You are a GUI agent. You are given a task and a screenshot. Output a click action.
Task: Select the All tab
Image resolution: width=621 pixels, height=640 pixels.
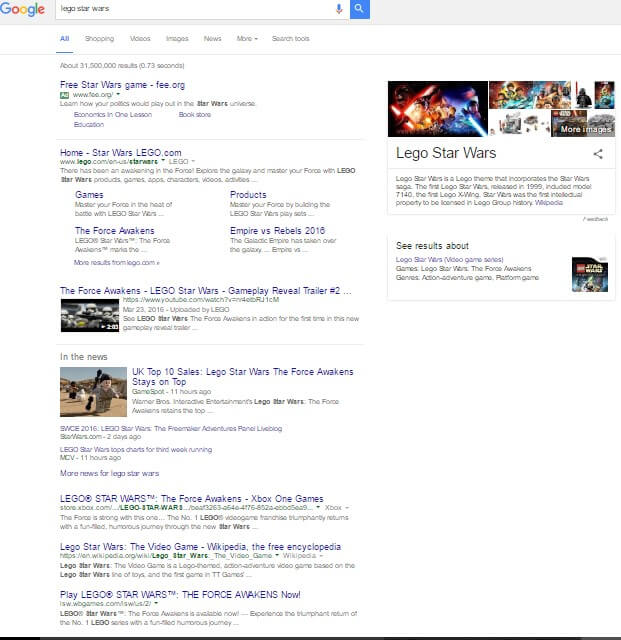[65, 39]
